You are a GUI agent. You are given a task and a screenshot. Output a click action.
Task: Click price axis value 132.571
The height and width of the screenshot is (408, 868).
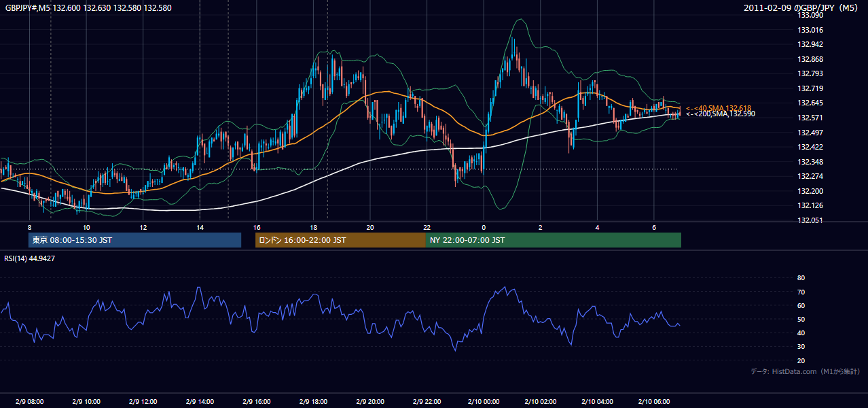click(810, 118)
